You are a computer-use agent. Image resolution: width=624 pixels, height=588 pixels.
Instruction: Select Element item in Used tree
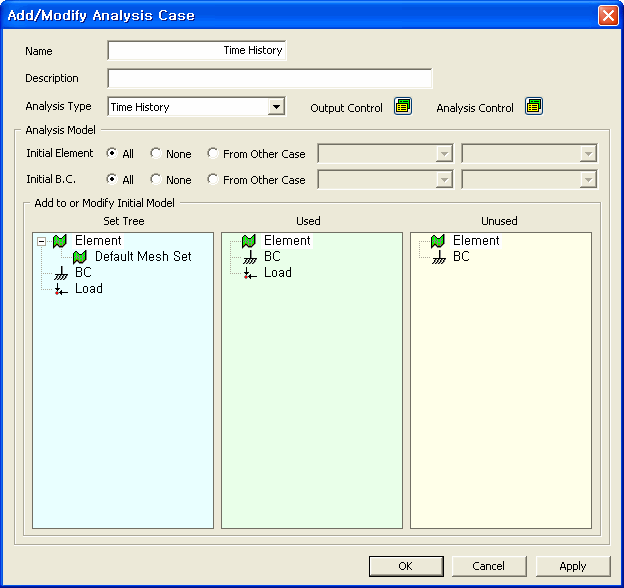pyautogui.click(x=287, y=241)
